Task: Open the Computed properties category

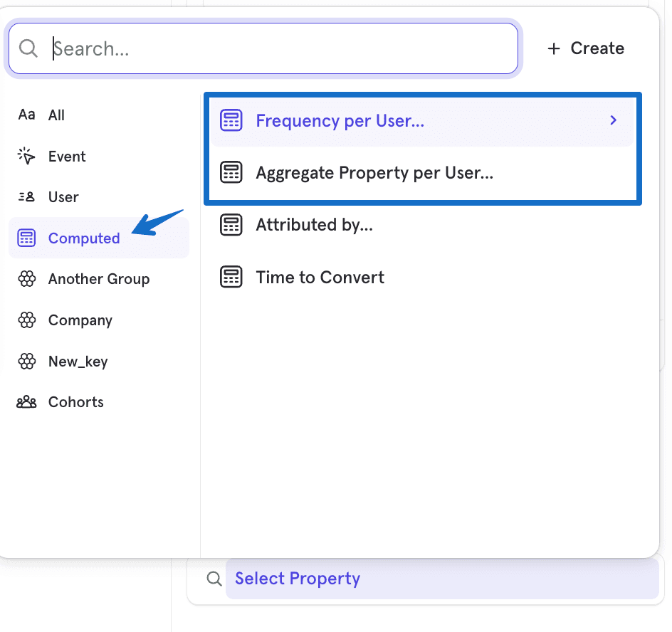Action: pyautogui.click(x=84, y=238)
